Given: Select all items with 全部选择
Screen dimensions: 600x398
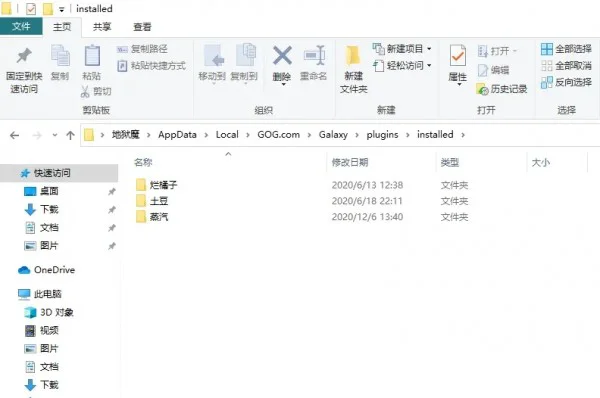Looking at the screenshot, I should (566, 49).
